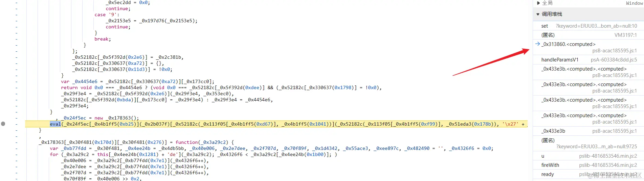Click the '_0x40e006 = _0x3a29c2[_0xb77fdd(0x7e1)]' line
The image size is (644, 181).
(x=135, y=161)
